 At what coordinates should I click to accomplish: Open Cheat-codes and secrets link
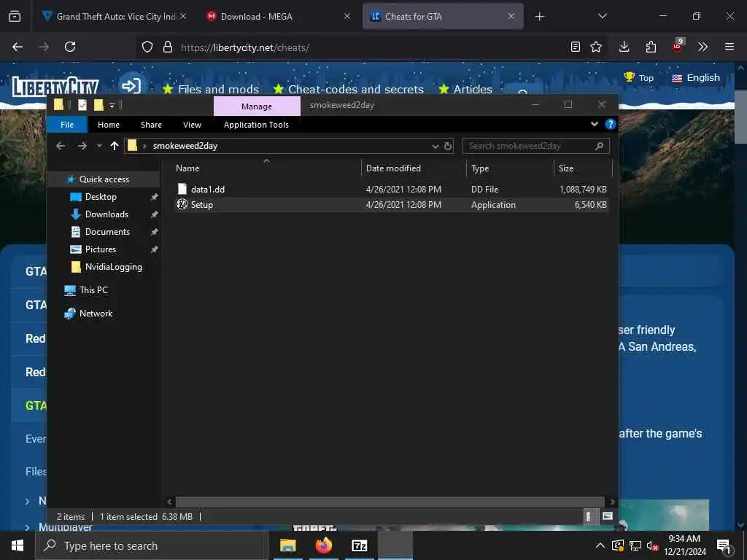[x=349, y=89]
